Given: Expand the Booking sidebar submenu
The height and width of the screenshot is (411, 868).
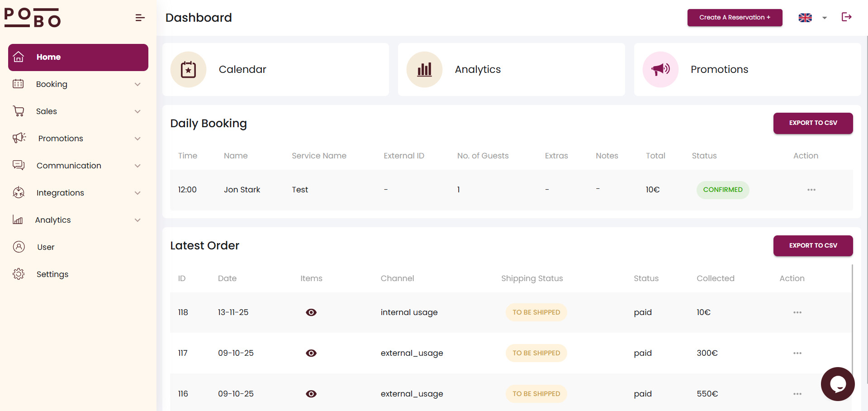Looking at the screenshot, I should 138,84.
